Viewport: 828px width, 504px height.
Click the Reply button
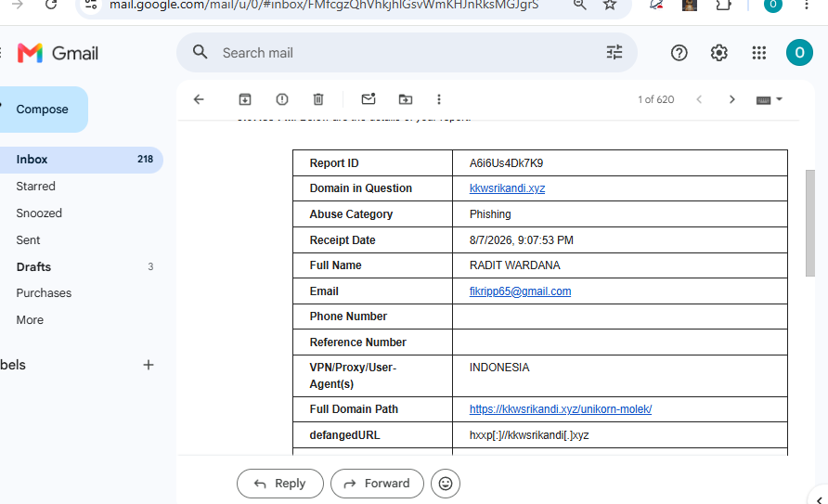point(280,484)
